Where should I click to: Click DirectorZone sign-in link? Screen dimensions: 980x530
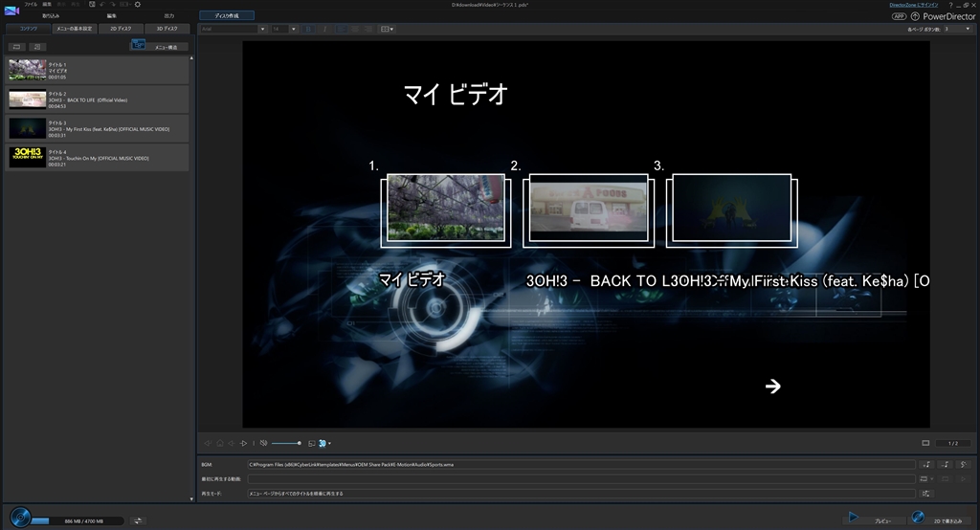pos(913,5)
